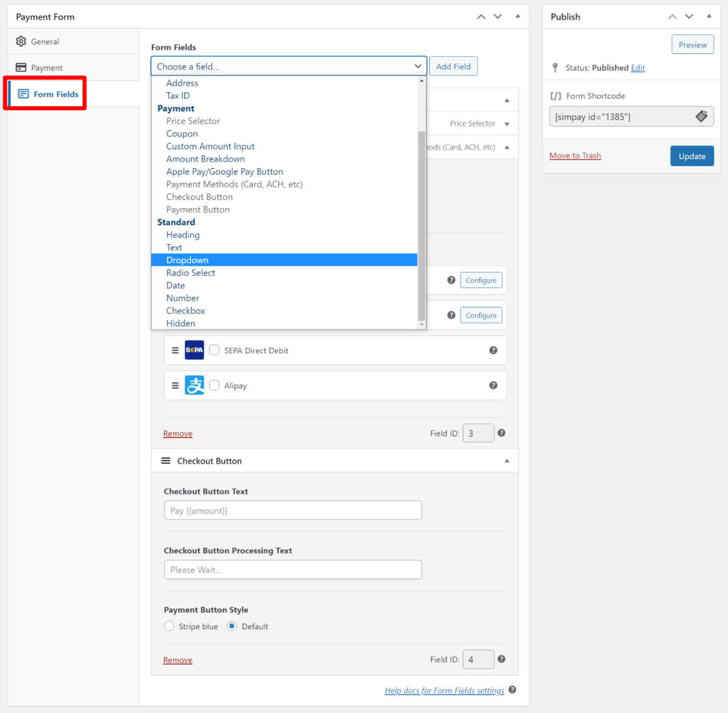The image size is (728, 713).
Task: Select Text field option
Action: click(x=174, y=248)
